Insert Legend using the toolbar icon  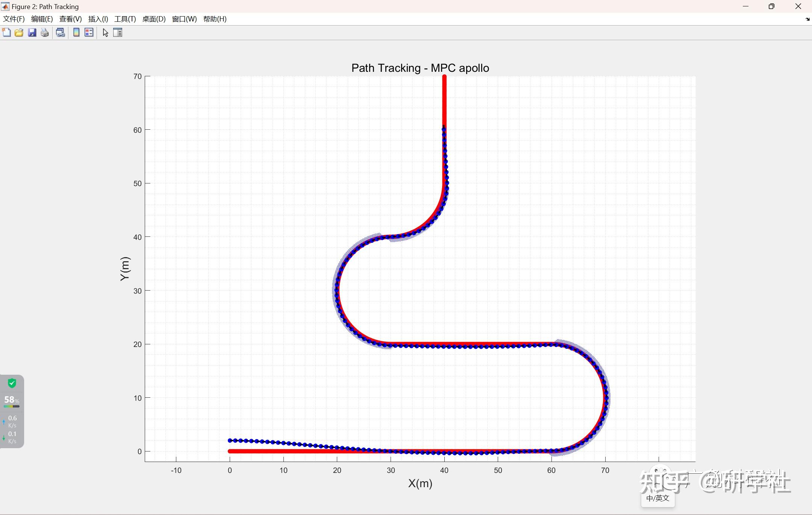point(89,33)
